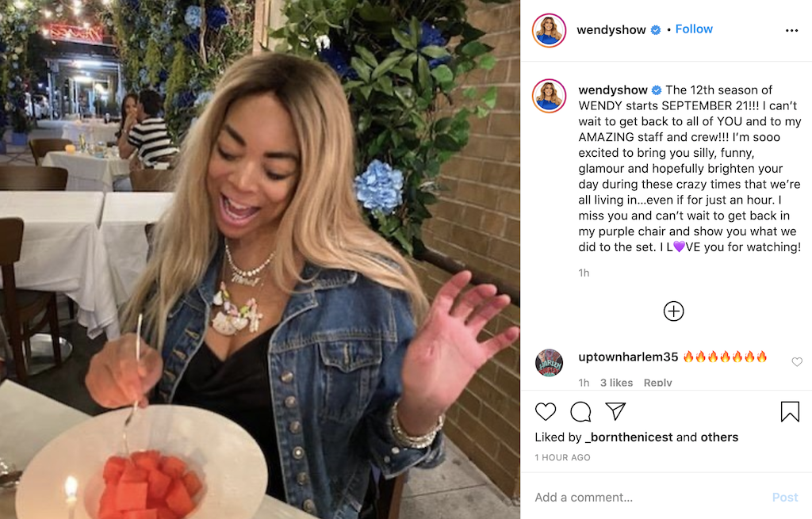This screenshot has width=812, height=519.
Task: Save post with bookmark icon
Action: (790, 411)
